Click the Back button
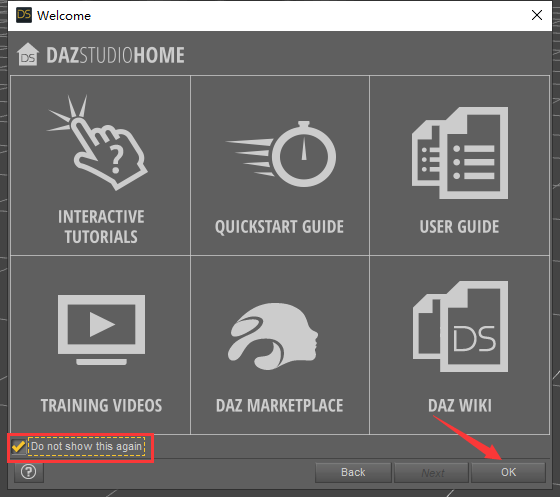This screenshot has height=497, width=560. click(x=353, y=472)
